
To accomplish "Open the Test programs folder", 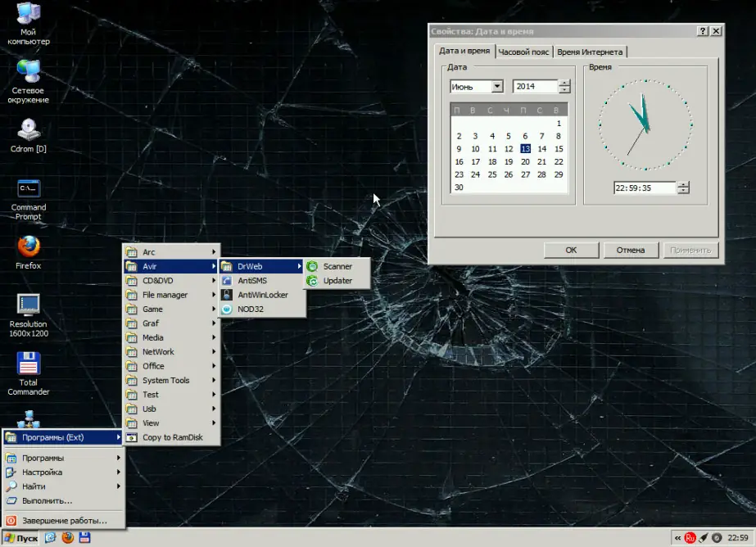I will 172,394.
